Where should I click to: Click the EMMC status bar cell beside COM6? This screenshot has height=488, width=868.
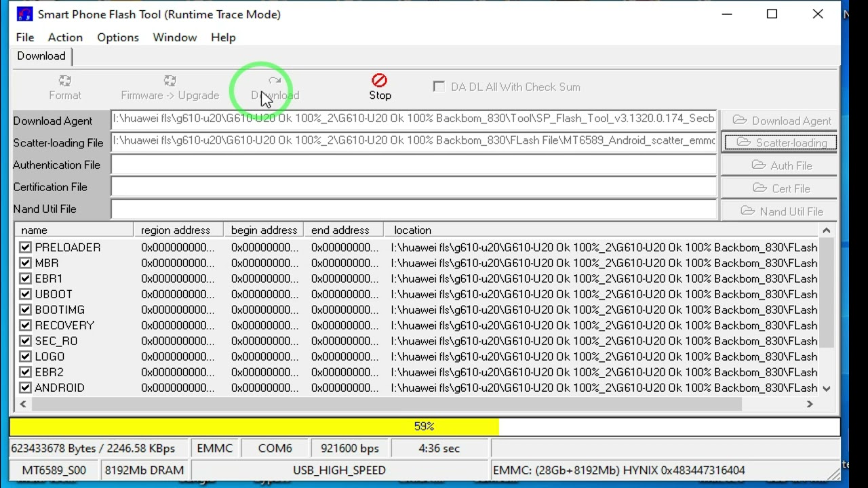[x=215, y=449]
